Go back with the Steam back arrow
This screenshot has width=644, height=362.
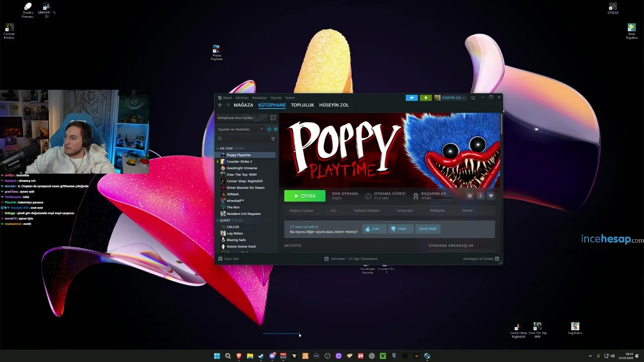point(220,105)
